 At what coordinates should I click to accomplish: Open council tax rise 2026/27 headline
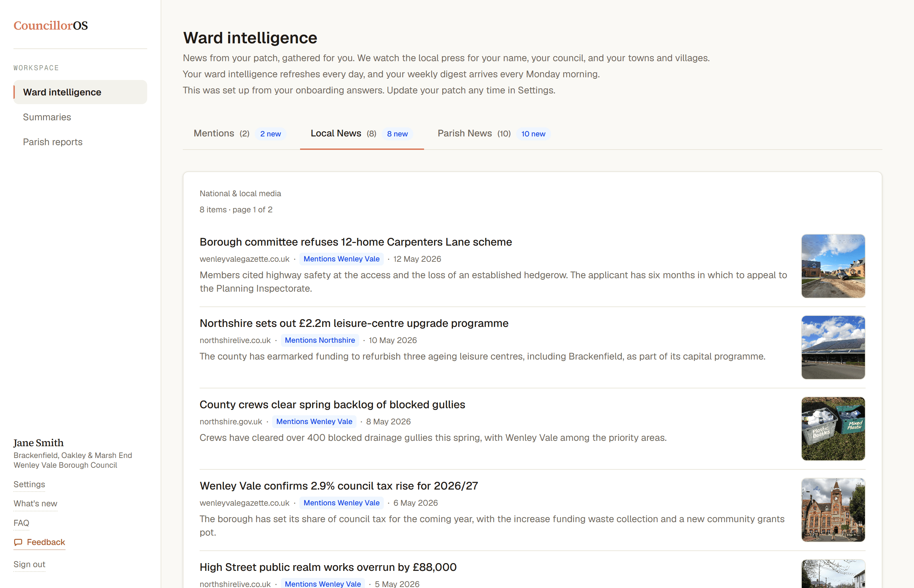(x=339, y=486)
